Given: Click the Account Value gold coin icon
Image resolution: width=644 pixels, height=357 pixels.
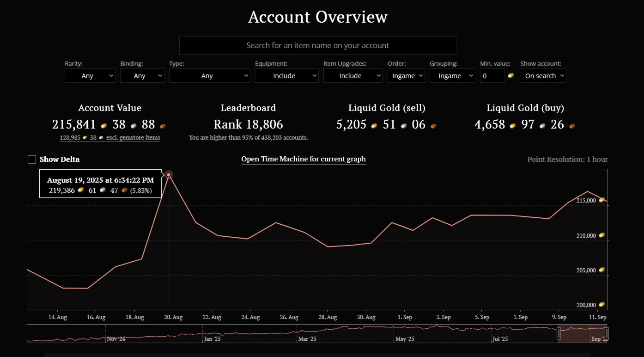Looking at the screenshot, I should [104, 125].
